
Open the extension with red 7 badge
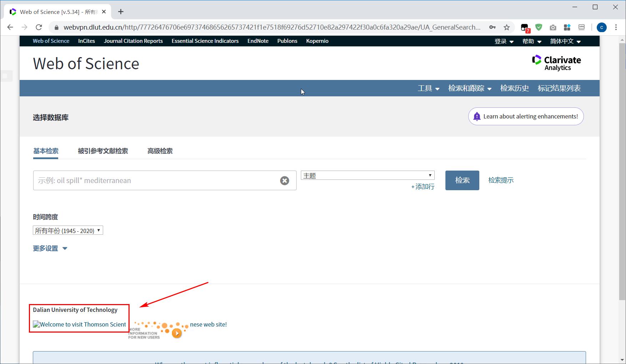[525, 28]
